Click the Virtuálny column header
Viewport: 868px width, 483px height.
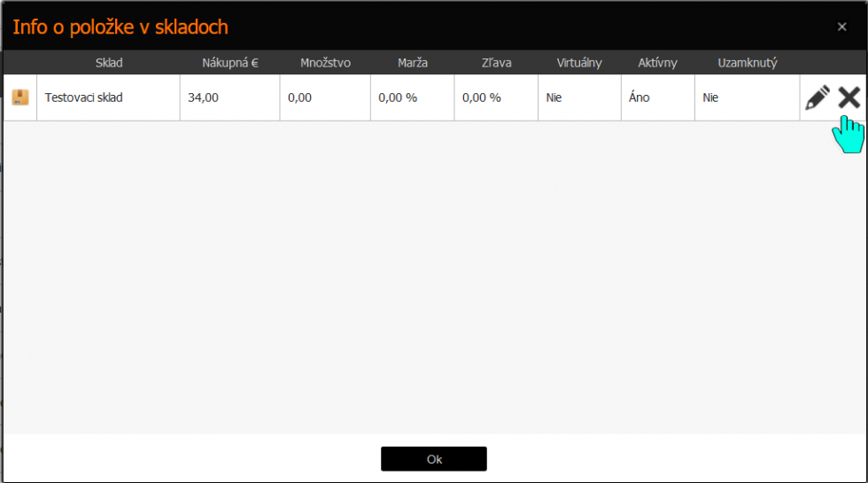point(579,63)
